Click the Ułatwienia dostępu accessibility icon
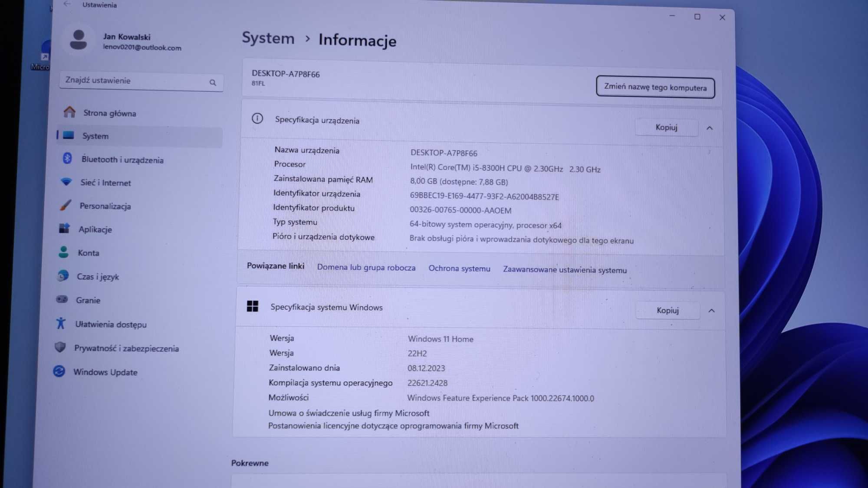 [61, 323]
